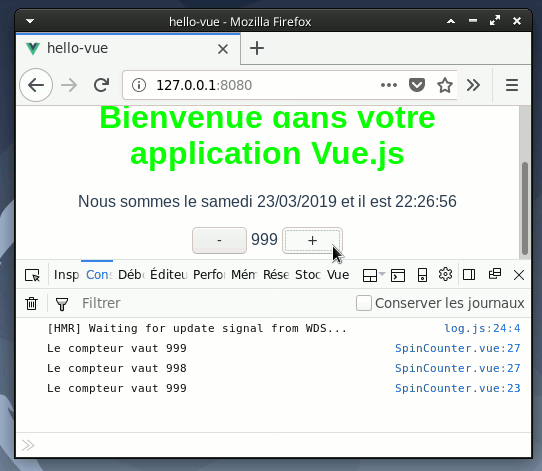The height and width of the screenshot is (471, 542).
Task: Close the developer tools panel
Action: (519, 275)
